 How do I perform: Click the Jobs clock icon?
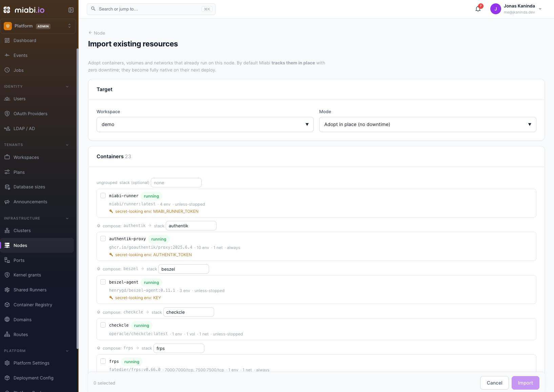[x=7, y=70]
